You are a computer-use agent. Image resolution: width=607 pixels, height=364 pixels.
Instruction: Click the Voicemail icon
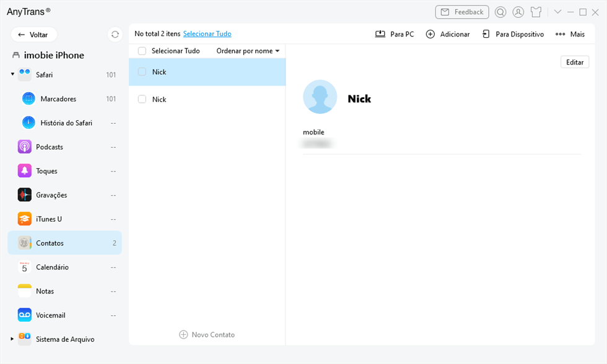[x=24, y=315]
